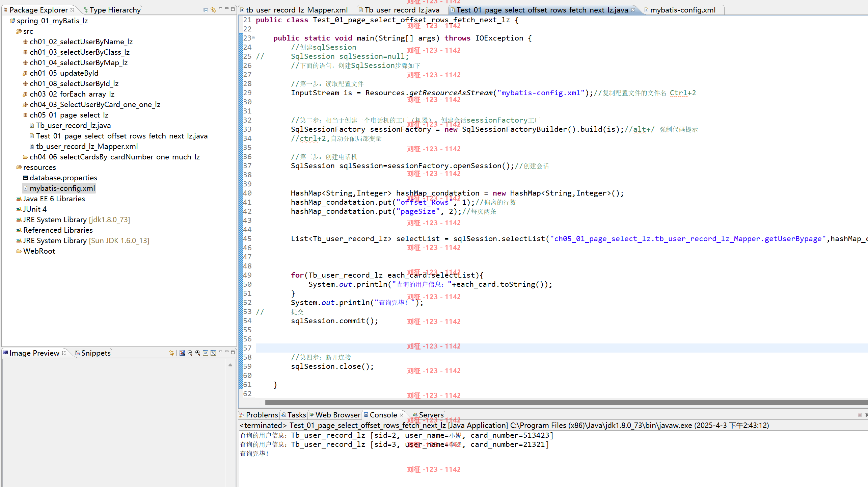Screen dimensions: 868x487
Task: Close the Console tab
Action: pyautogui.click(x=402, y=414)
